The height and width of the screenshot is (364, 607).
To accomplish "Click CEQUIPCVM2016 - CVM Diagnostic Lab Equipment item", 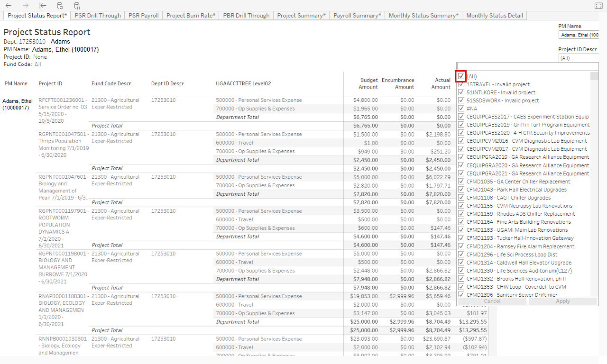I will tap(526, 141).
